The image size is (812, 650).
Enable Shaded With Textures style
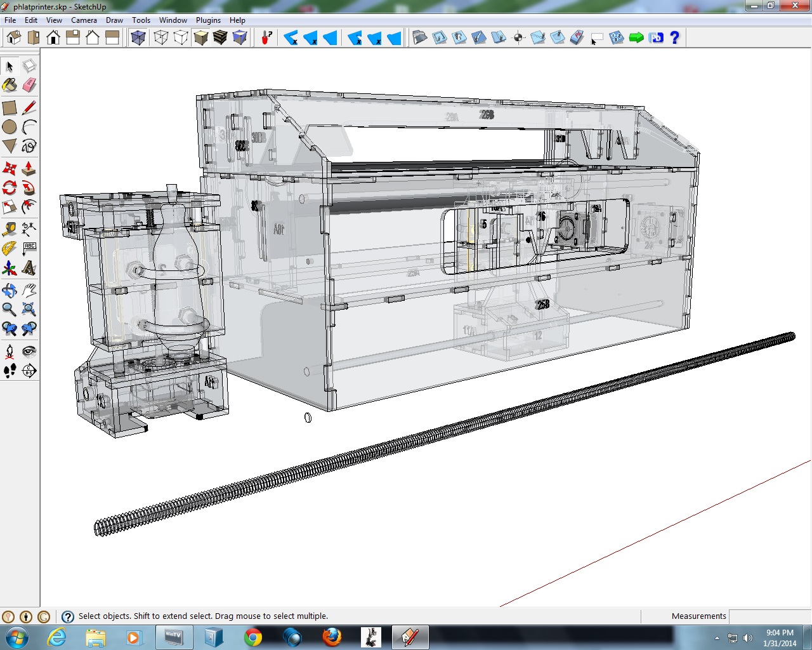pyautogui.click(x=220, y=38)
